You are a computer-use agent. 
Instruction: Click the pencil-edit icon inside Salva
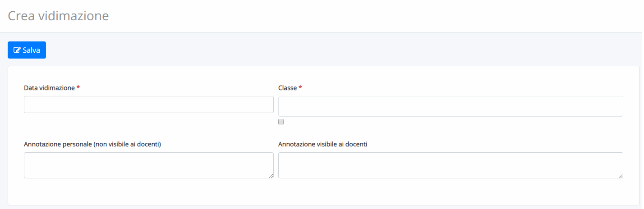[x=17, y=50]
